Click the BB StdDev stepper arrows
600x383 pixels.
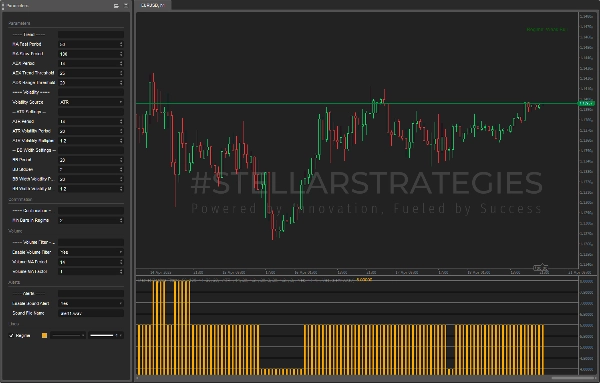121,169
